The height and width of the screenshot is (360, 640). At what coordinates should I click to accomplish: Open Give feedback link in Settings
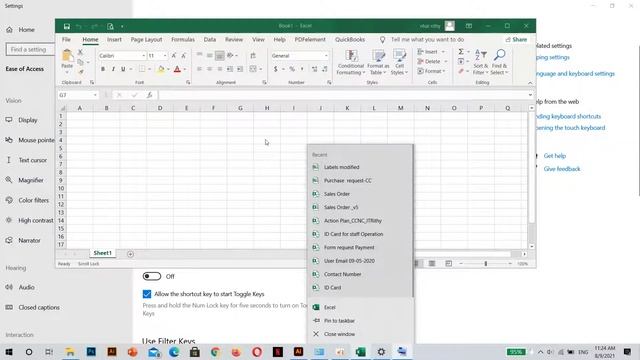click(x=562, y=169)
